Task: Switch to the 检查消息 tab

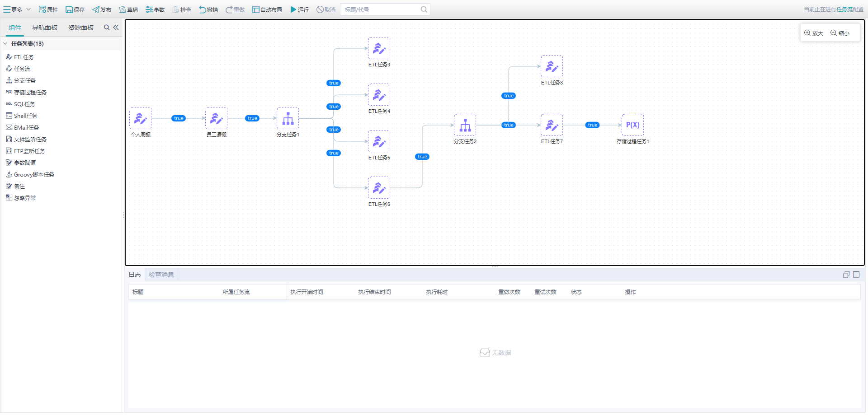Action: pyautogui.click(x=161, y=275)
